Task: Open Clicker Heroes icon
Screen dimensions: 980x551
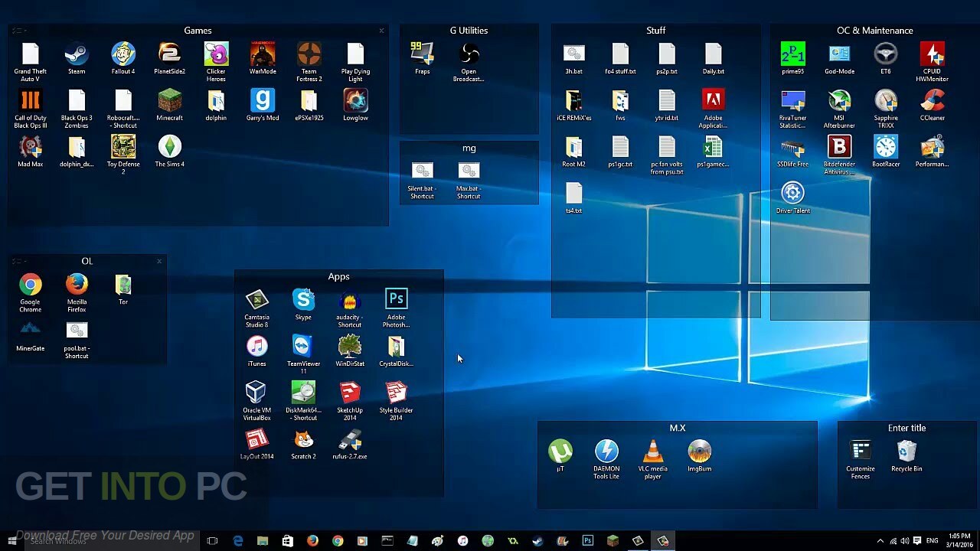Action: 216,63
